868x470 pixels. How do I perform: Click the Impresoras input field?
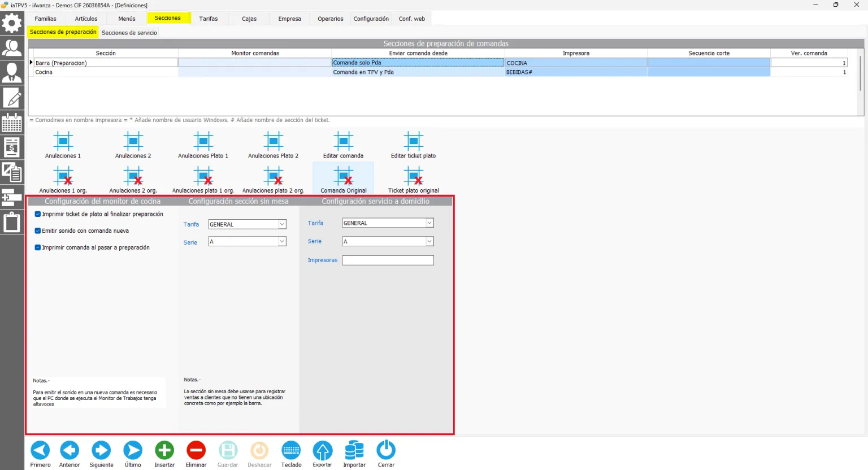click(x=388, y=260)
